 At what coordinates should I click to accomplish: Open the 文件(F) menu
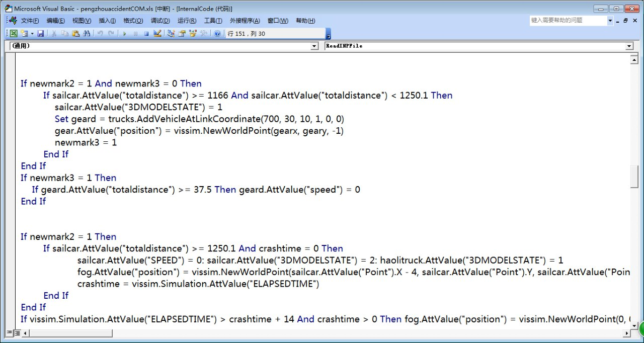(x=30, y=21)
